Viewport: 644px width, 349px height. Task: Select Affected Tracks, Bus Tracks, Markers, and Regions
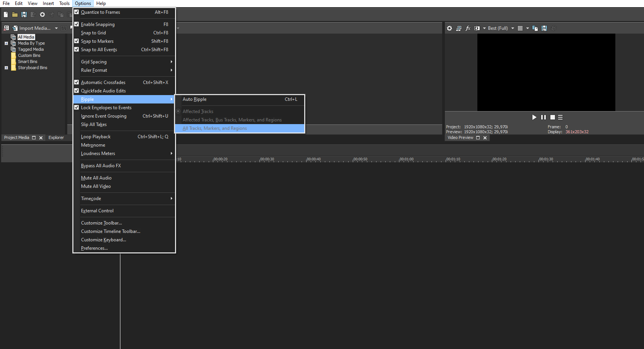pyautogui.click(x=240, y=120)
